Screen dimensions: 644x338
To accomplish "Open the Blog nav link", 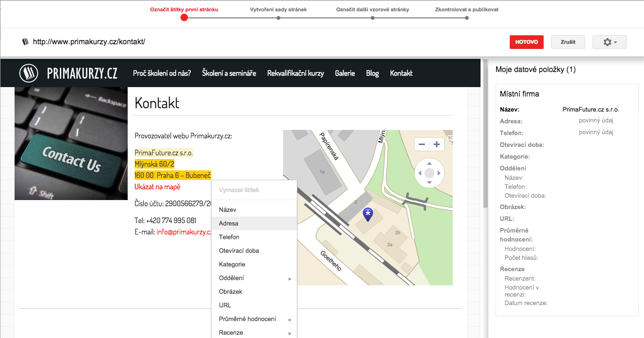I will (x=372, y=73).
